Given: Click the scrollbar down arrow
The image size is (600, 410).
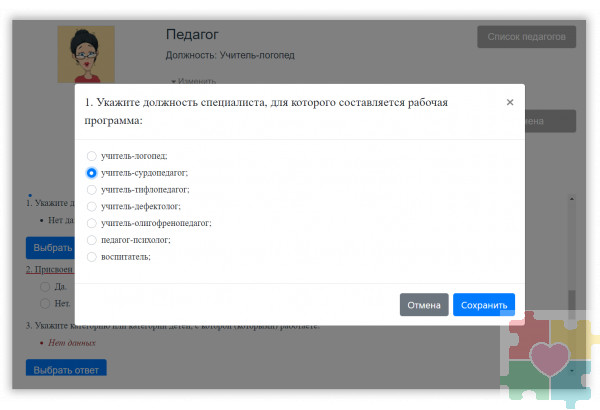Looking at the screenshot, I should (x=571, y=369).
